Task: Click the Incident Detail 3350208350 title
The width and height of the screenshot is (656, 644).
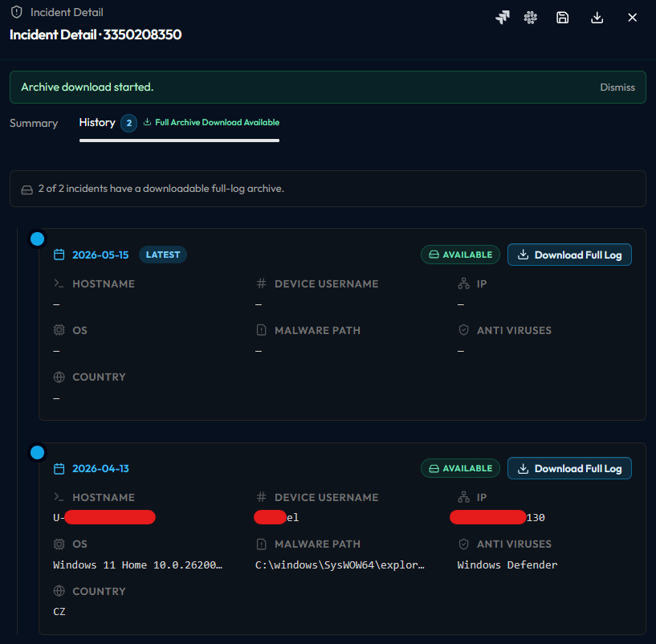Action: [96, 35]
